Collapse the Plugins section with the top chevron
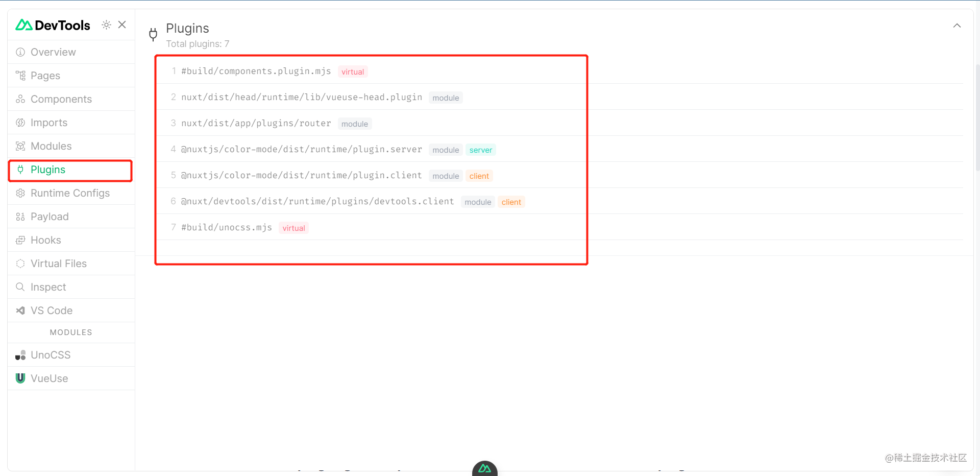The image size is (980, 476). (957, 25)
